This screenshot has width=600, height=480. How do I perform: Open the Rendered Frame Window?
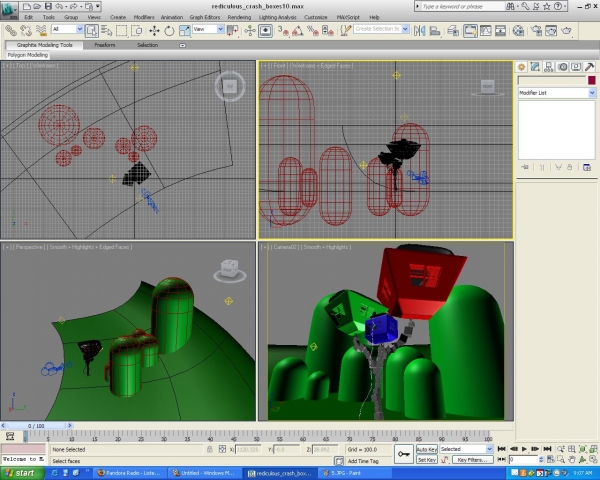coord(551,30)
